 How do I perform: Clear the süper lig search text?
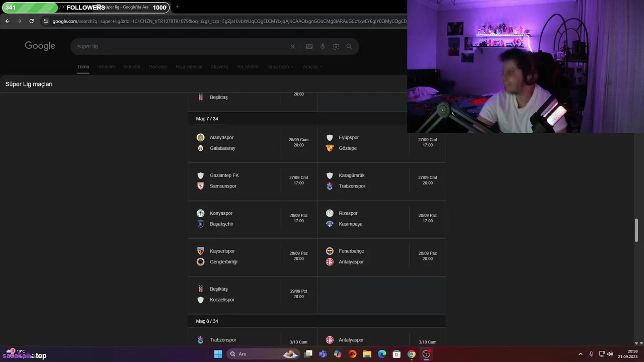click(x=293, y=46)
